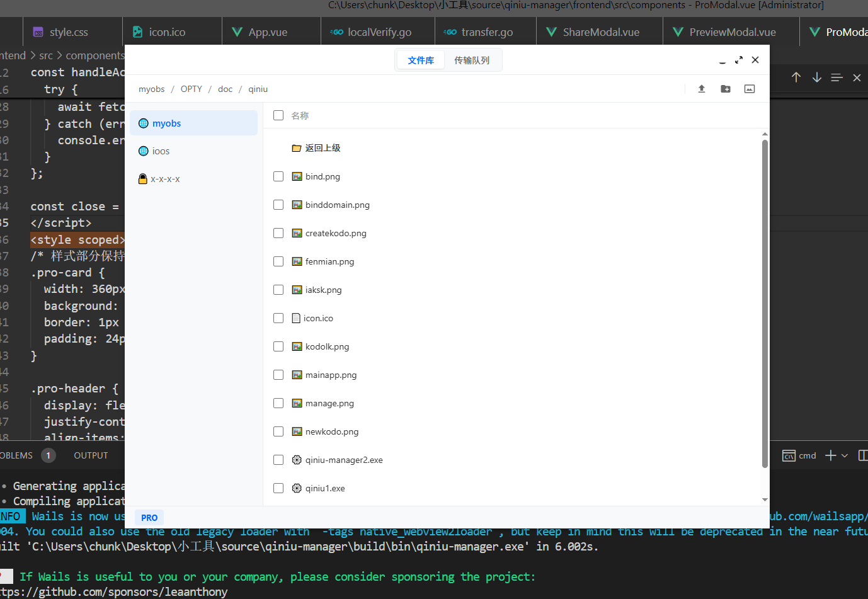Go to previous match arrow in editor find bar

pyautogui.click(x=796, y=77)
